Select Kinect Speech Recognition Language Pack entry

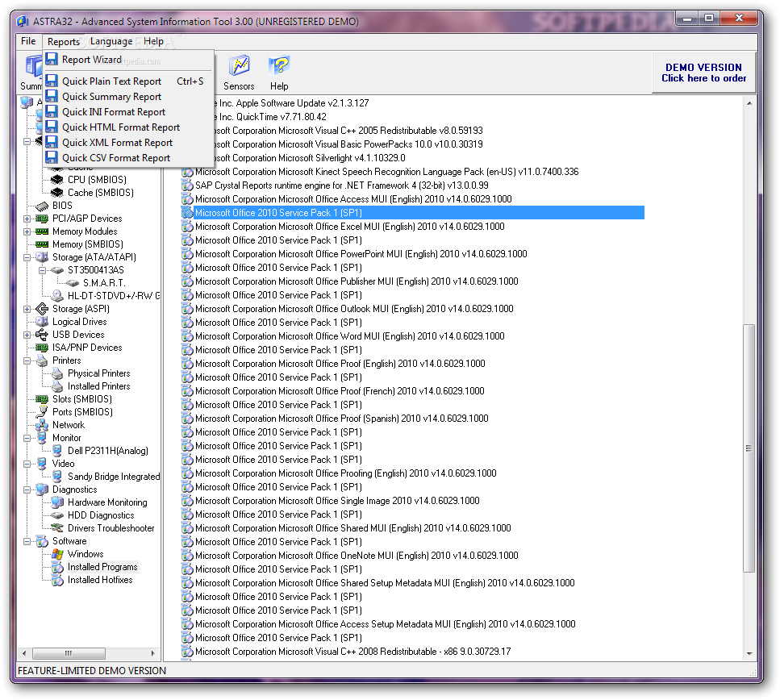point(386,172)
